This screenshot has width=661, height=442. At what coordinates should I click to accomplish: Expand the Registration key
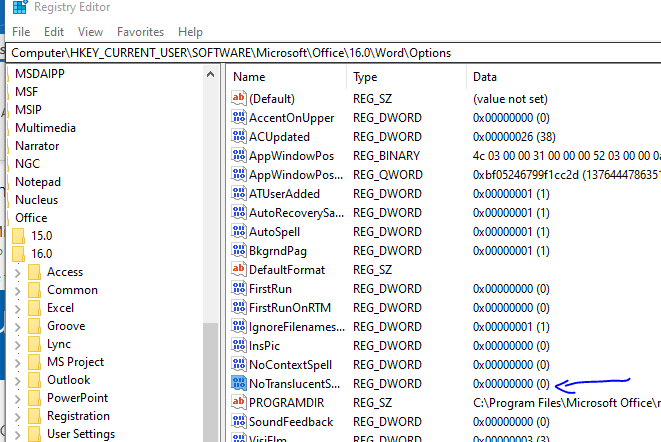click(17, 417)
